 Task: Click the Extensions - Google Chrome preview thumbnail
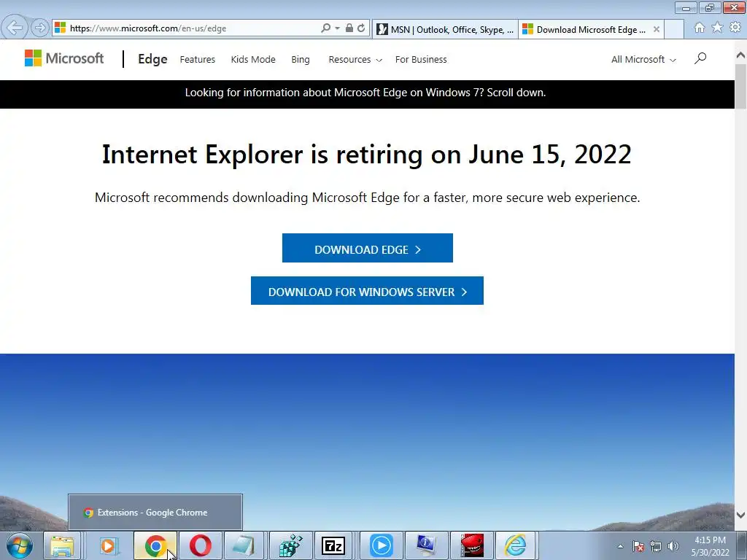155,512
